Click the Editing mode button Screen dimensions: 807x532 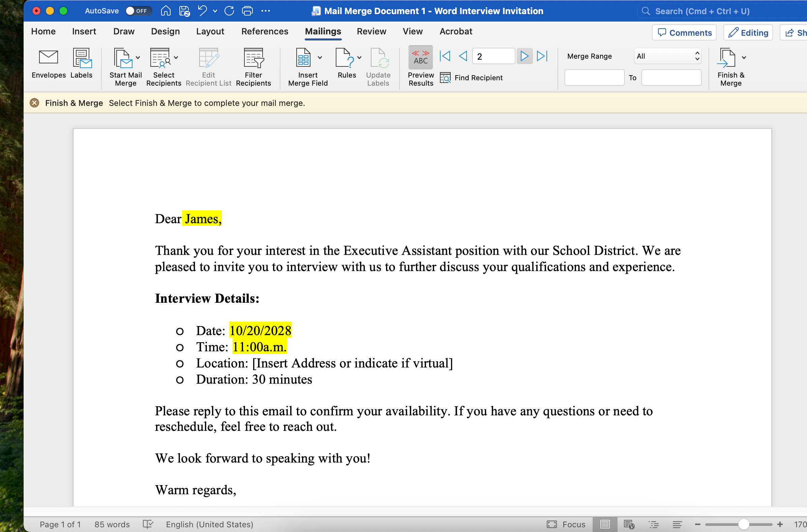[x=748, y=33]
